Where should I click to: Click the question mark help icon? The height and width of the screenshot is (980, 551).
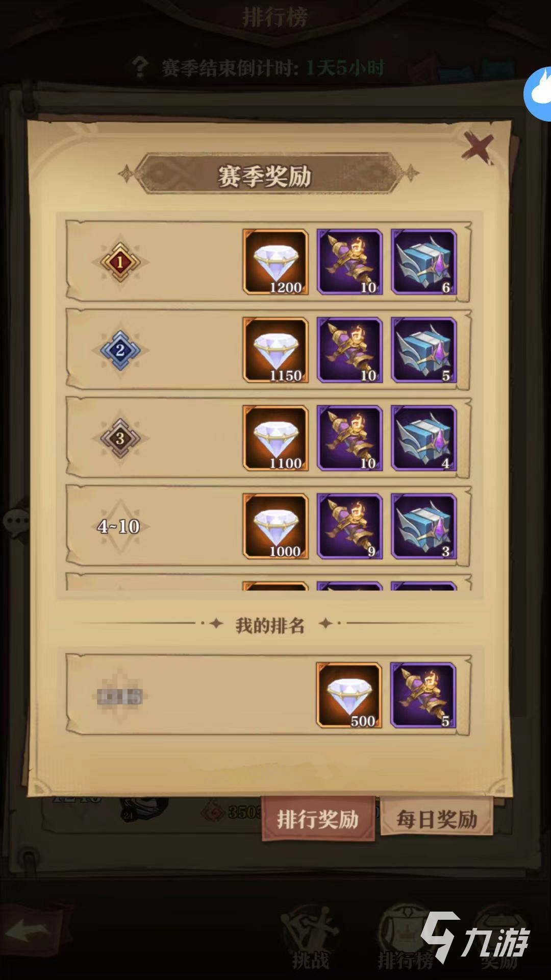(x=140, y=67)
